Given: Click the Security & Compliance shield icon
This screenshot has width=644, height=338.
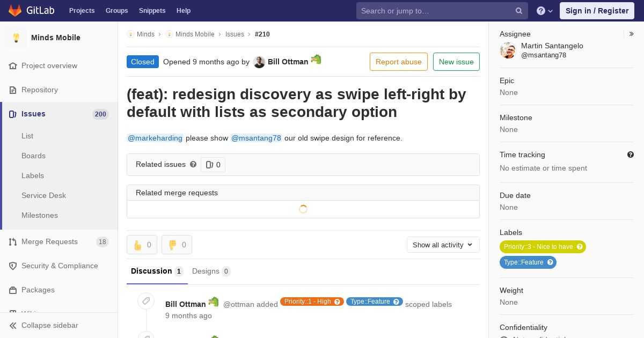Looking at the screenshot, I should [x=13, y=266].
